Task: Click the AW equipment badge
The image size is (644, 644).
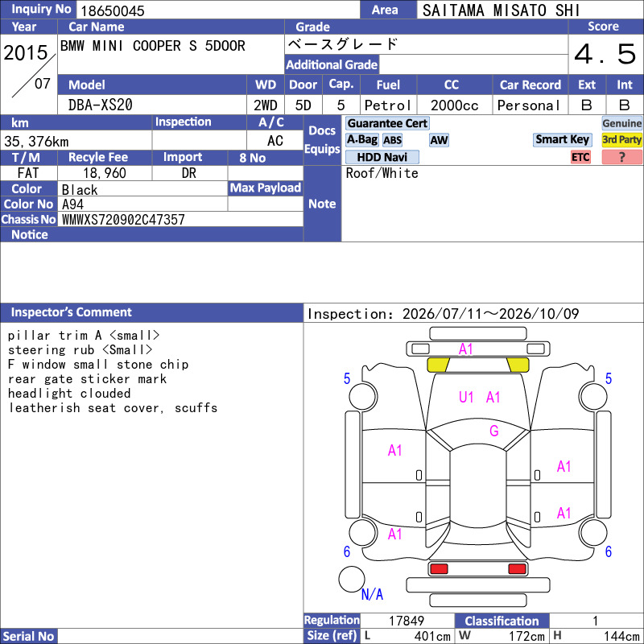Action: coord(439,140)
